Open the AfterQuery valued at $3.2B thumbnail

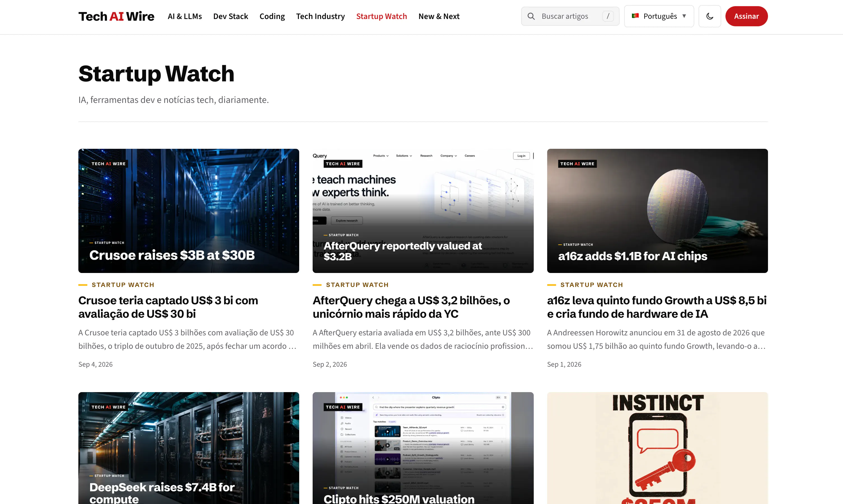(x=423, y=211)
